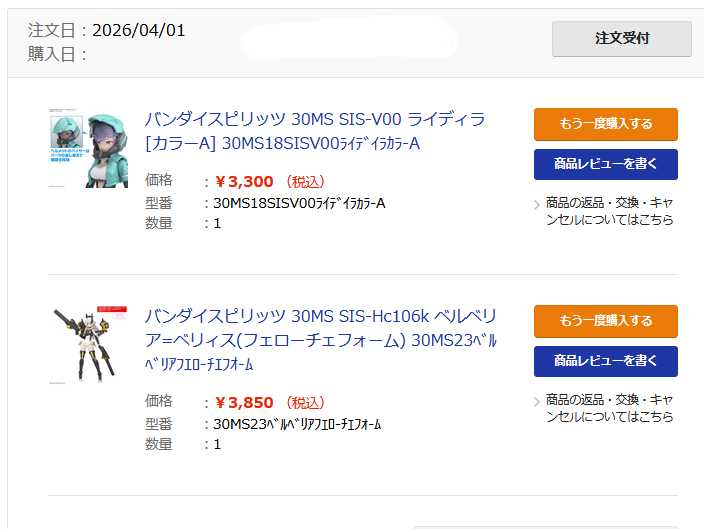Click the (税込) label beside ¥3,850
Image resolution: width=704 pixels, height=529 pixels.
[x=305, y=403]
